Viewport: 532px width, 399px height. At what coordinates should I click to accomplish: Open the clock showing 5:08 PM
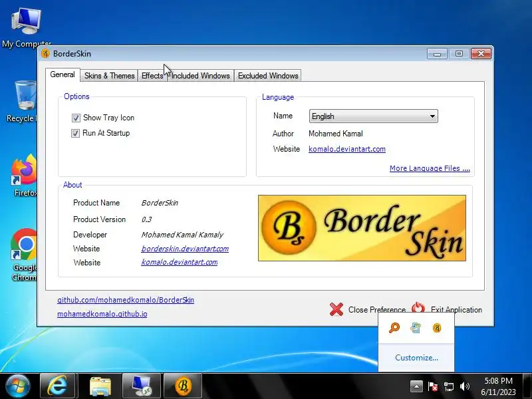point(498,386)
